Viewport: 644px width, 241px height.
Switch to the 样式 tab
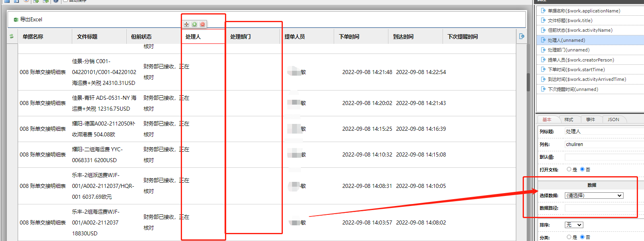pos(568,119)
